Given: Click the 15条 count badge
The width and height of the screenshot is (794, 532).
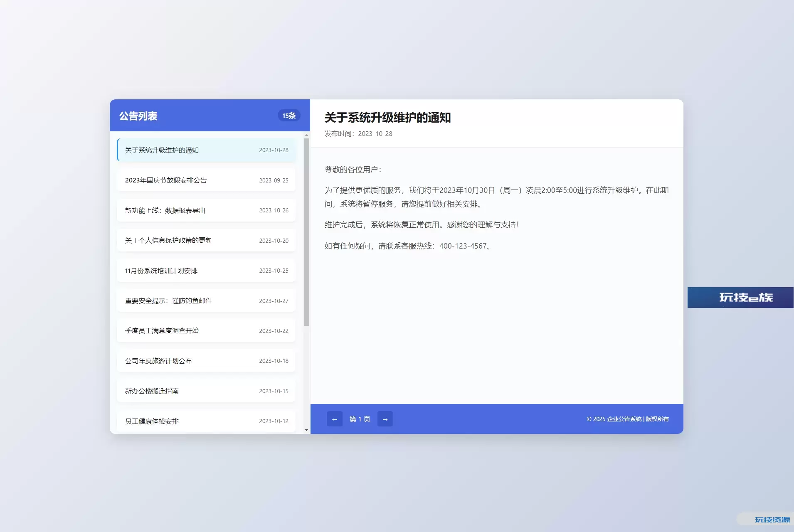Looking at the screenshot, I should click(289, 116).
